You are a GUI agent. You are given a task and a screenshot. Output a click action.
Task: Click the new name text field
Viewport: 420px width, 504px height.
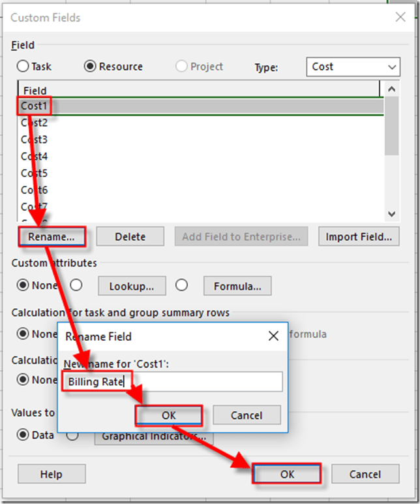173,381
